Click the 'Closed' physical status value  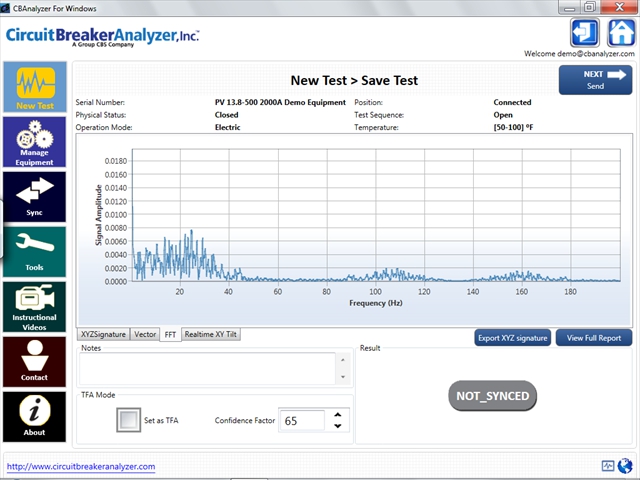(x=227, y=115)
